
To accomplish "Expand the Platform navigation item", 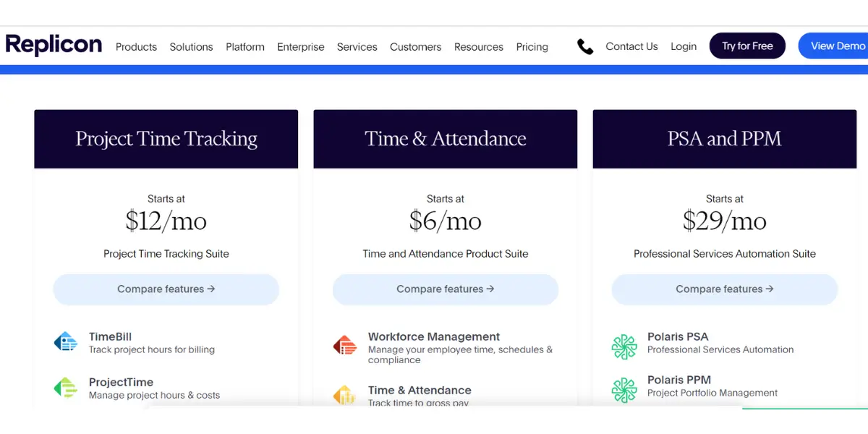I will (x=245, y=47).
